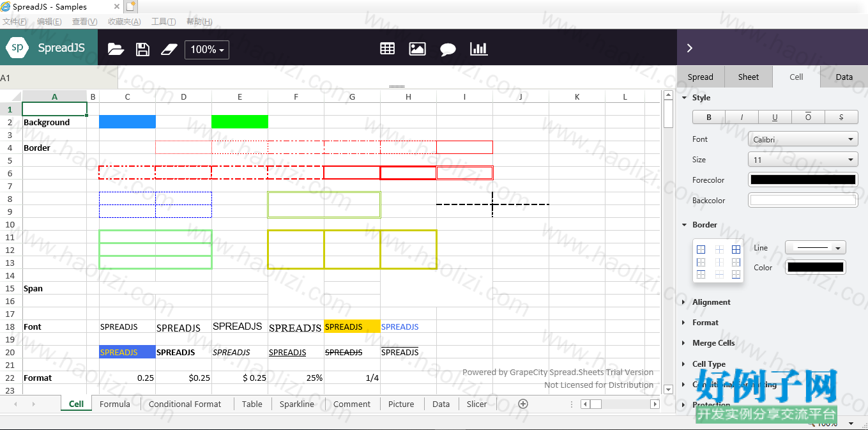Insert a picture using toolbar icon
Screen dimensions: 868x430
point(418,49)
